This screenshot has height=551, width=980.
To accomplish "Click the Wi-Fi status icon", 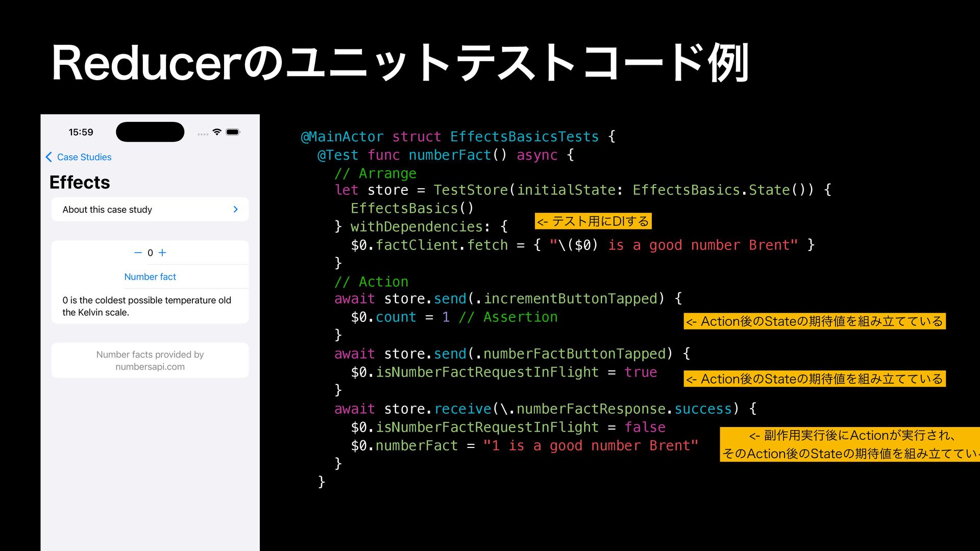I will coord(217,132).
